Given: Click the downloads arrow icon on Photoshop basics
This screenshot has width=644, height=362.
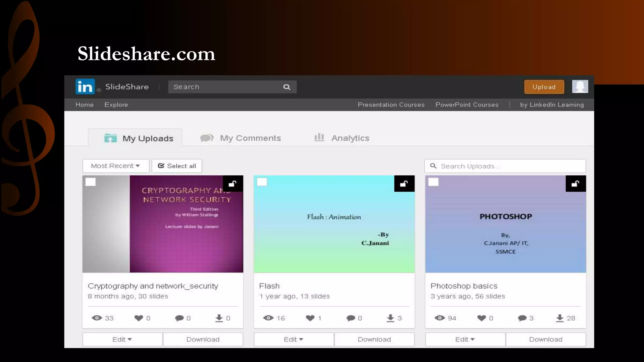Looking at the screenshot, I should (x=560, y=318).
